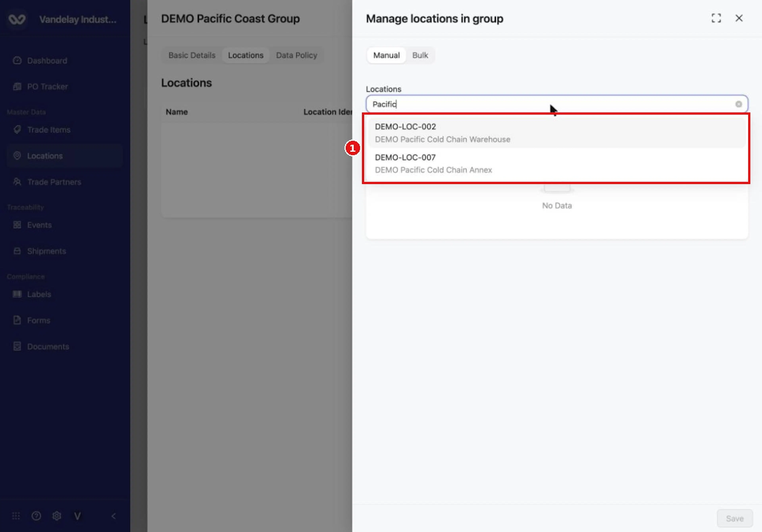The width and height of the screenshot is (762, 532).
Task: Click the Shipments box icon
Action: (x=17, y=251)
